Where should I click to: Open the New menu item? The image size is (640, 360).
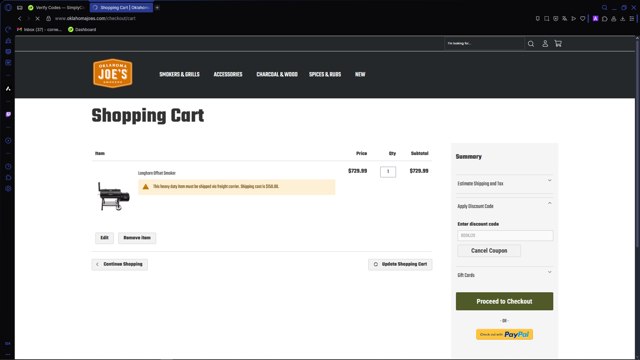coord(360,74)
